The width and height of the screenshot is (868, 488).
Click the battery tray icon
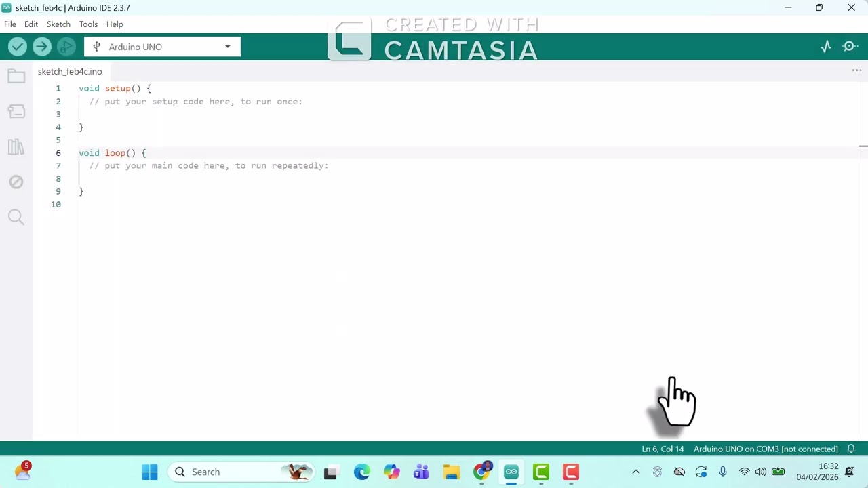(778, 472)
